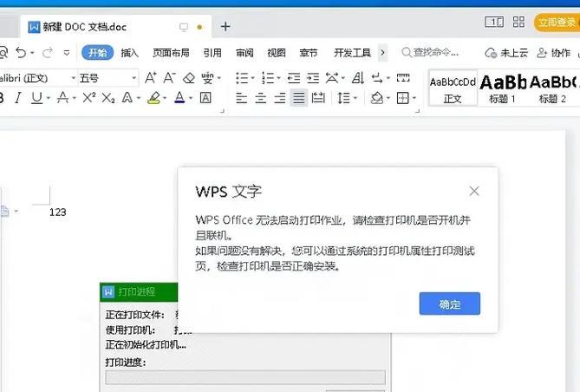Open a new document tab with plus
The height and width of the screenshot is (392, 580).
coord(225,27)
